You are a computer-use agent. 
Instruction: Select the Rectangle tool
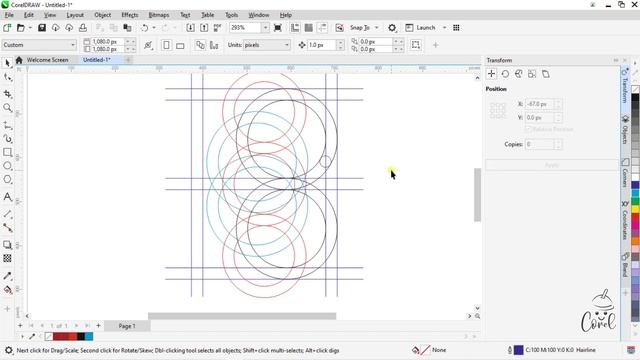(7, 152)
